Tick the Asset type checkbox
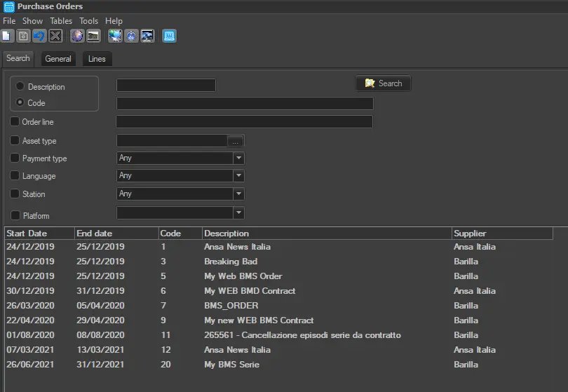The height and width of the screenshot is (392, 568). tap(15, 140)
